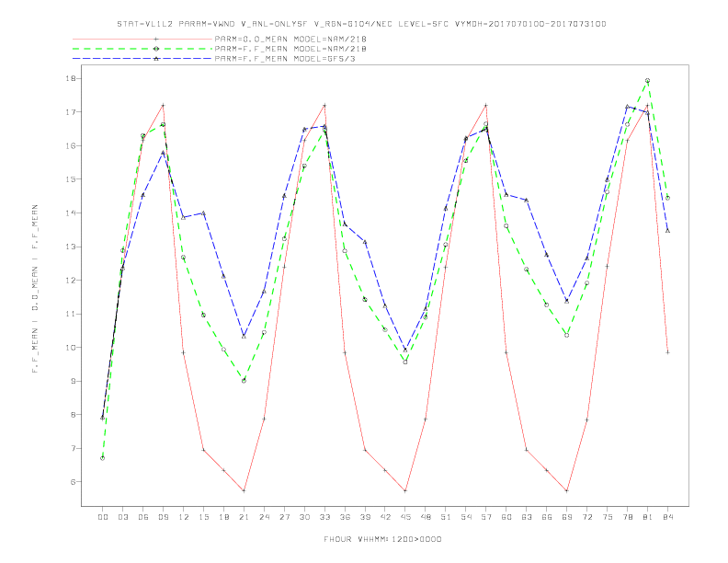Click y-axis tick label 10
The height and width of the screenshot is (563, 728).
click(x=71, y=348)
